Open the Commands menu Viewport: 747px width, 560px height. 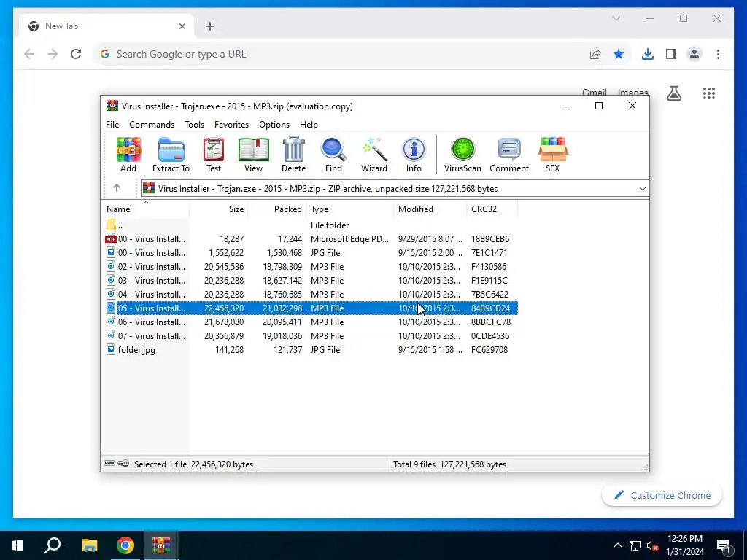click(x=152, y=124)
